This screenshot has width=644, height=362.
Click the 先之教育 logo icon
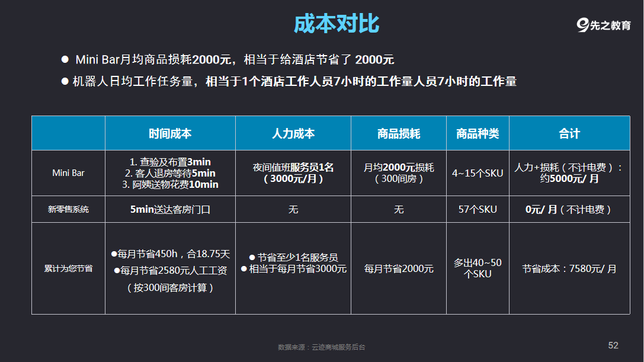584,25
